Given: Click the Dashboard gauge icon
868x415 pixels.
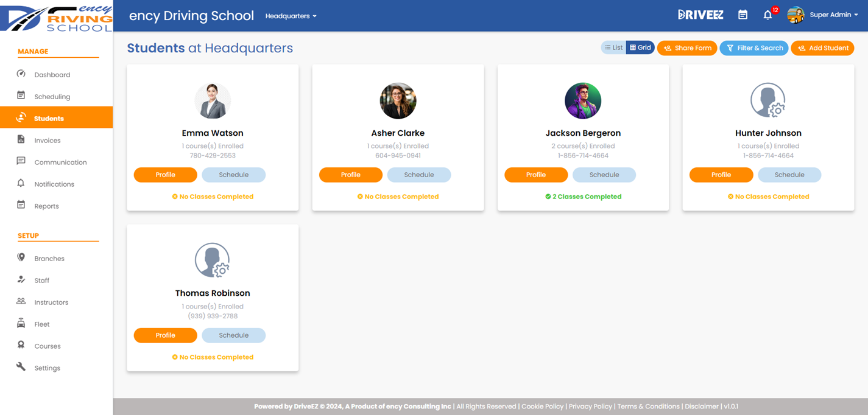Looking at the screenshot, I should (21, 74).
